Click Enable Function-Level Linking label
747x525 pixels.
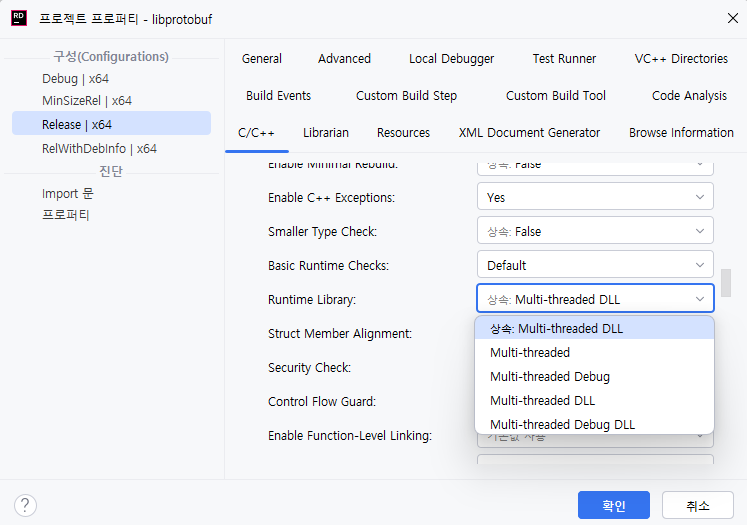(350, 435)
